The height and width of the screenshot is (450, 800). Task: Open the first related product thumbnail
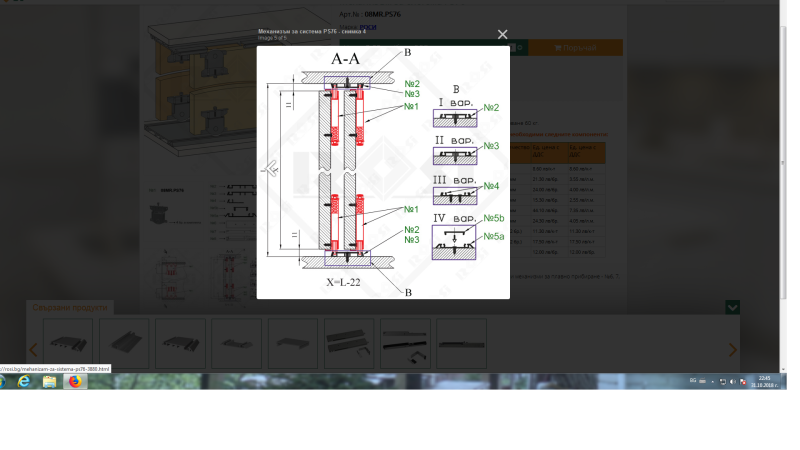point(68,343)
